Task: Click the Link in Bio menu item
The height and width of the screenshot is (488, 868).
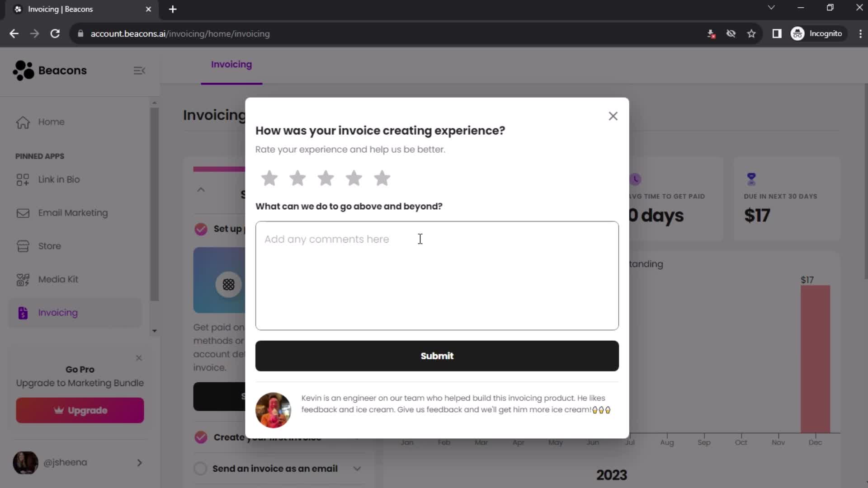Action: [x=59, y=179]
